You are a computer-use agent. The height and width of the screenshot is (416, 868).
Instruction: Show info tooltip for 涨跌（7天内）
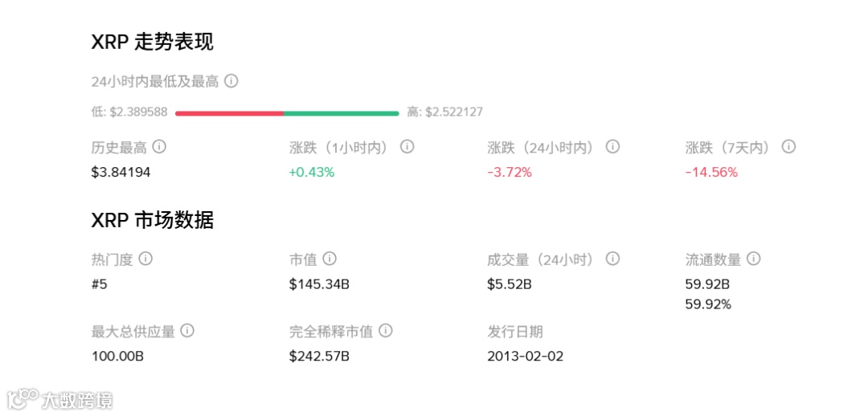point(789,147)
